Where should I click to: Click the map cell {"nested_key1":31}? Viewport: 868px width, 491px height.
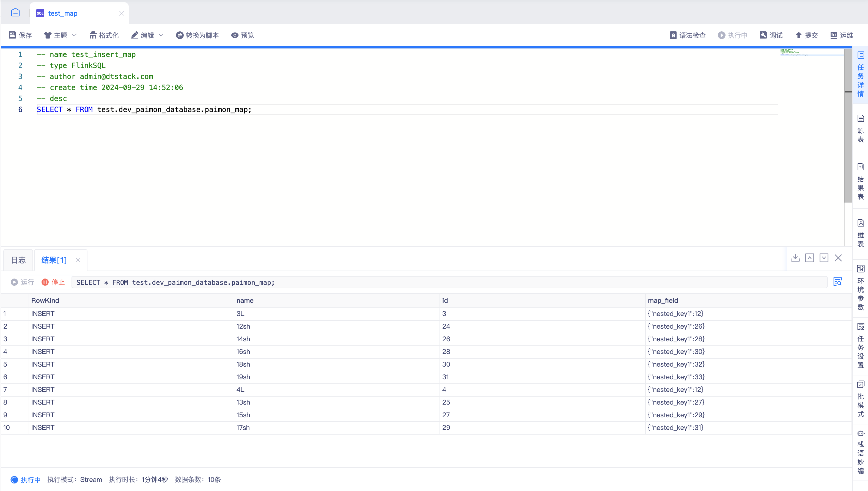[x=748, y=428]
